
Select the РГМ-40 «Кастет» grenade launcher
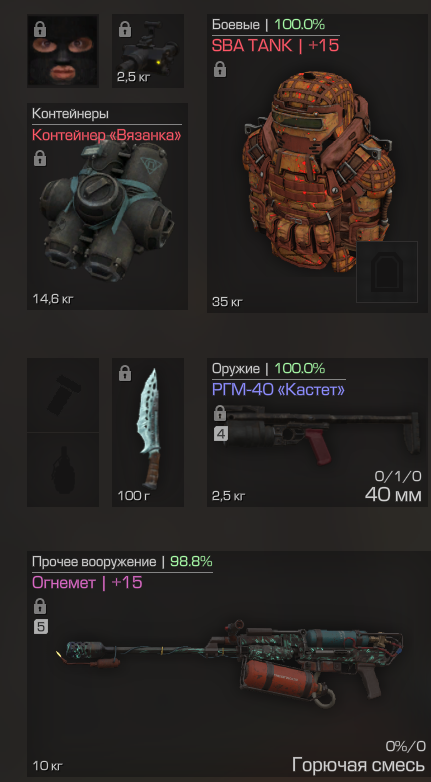(319, 432)
